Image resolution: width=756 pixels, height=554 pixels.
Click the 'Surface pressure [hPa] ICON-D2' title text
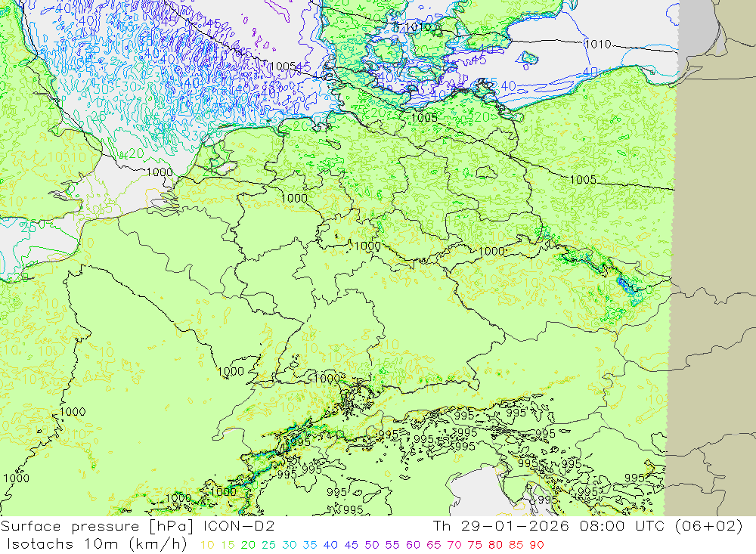[138, 526]
